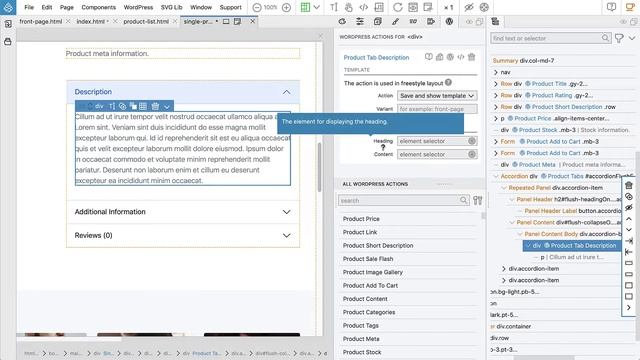Image resolution: width=640 pixels, height=360 pixels.
Task: Open the tree panel icon
Action: click(x=496, y=21)
